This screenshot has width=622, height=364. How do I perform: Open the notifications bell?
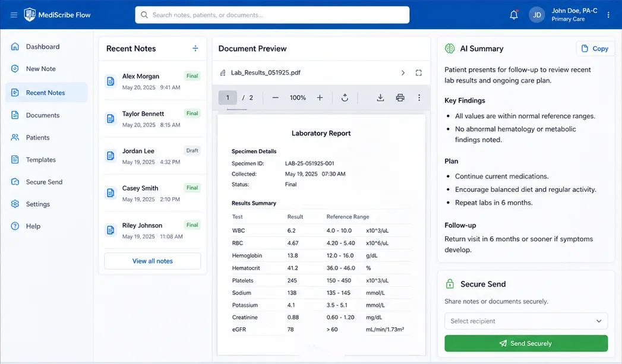click(514, 15)
